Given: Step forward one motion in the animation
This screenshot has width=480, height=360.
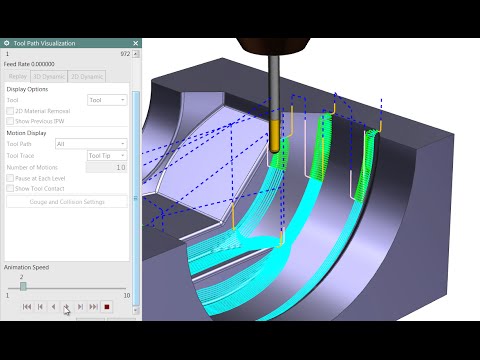Looking at the screenshot, I should pos(80,307).
